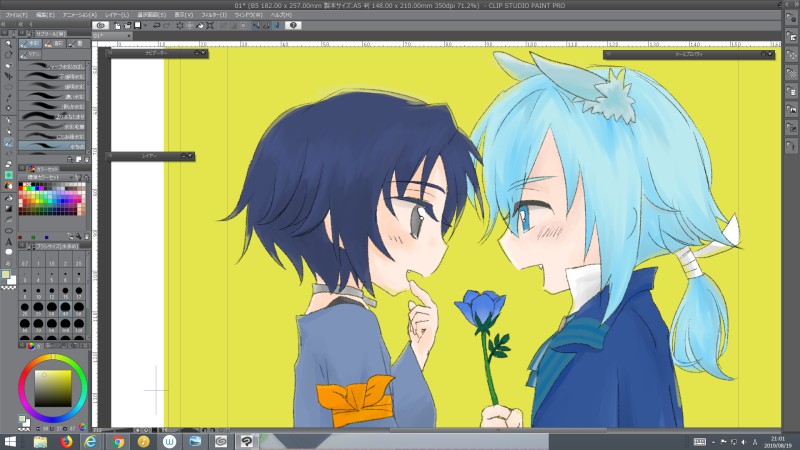Select the Eyedropper tool
This screenshot has height=450, width=800.
(x=8, y=109)
